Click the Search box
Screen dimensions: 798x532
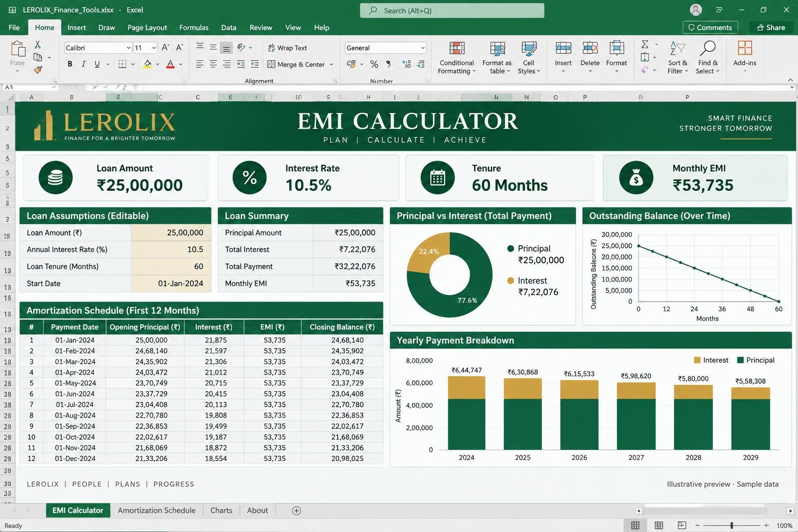[452, 10]
